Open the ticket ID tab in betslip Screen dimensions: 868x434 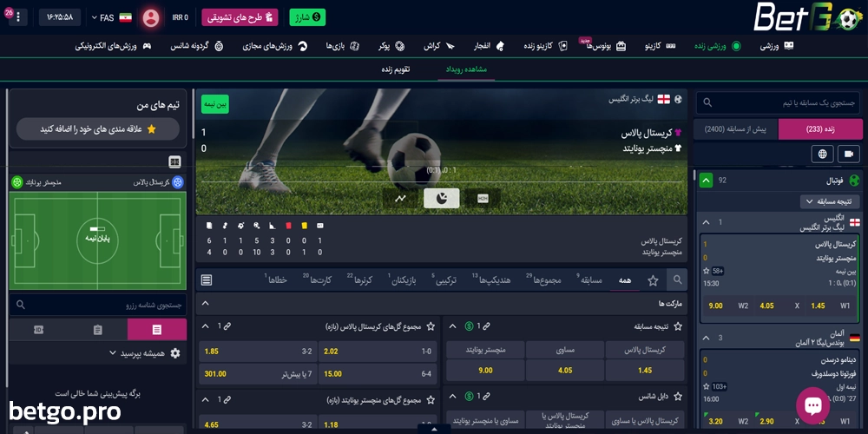click(x=38, y=330)
